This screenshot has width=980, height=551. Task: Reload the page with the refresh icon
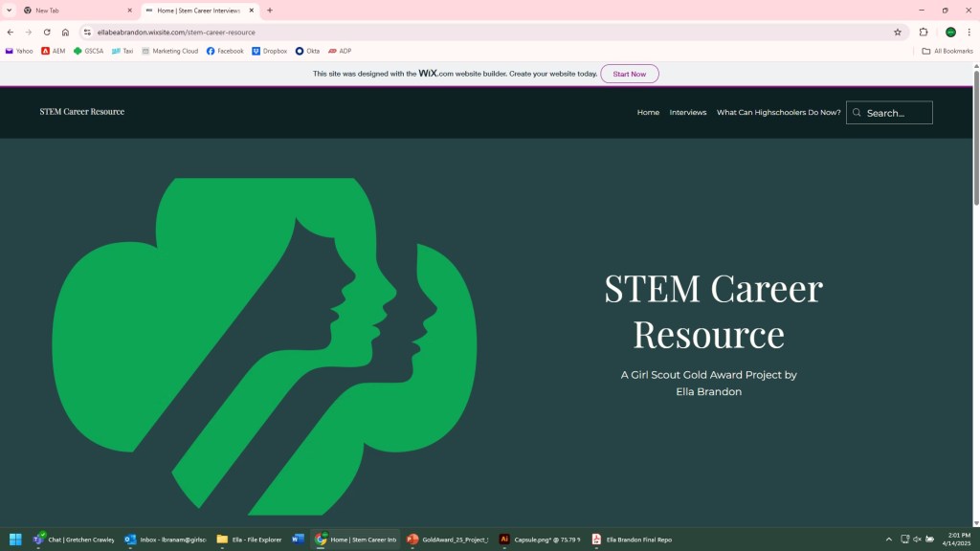pos(47,32)
